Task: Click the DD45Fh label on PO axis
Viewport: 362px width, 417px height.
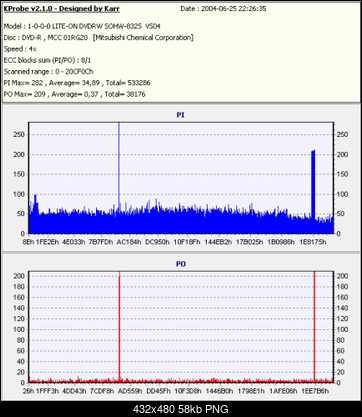Action: (159, 391)
